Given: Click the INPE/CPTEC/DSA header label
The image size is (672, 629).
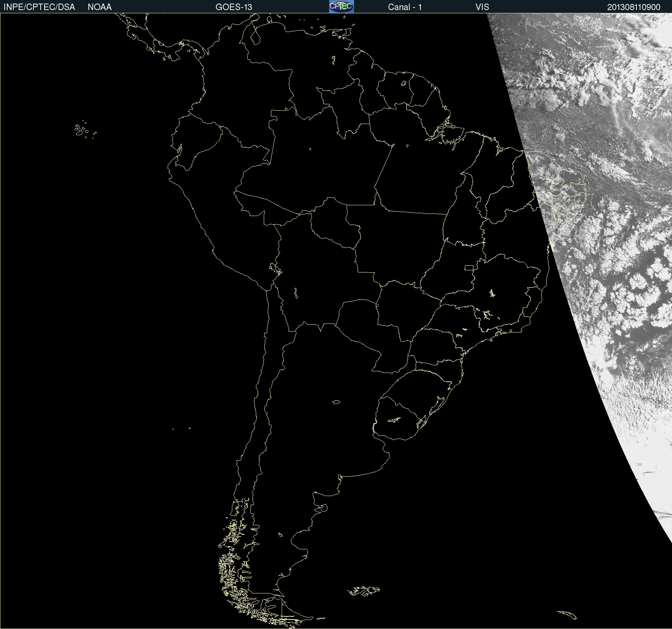Looking at the screenshot, I should point(39,7).
